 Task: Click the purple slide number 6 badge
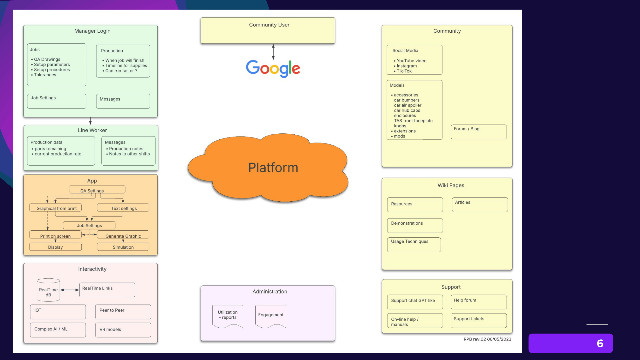tap(571, 343)
